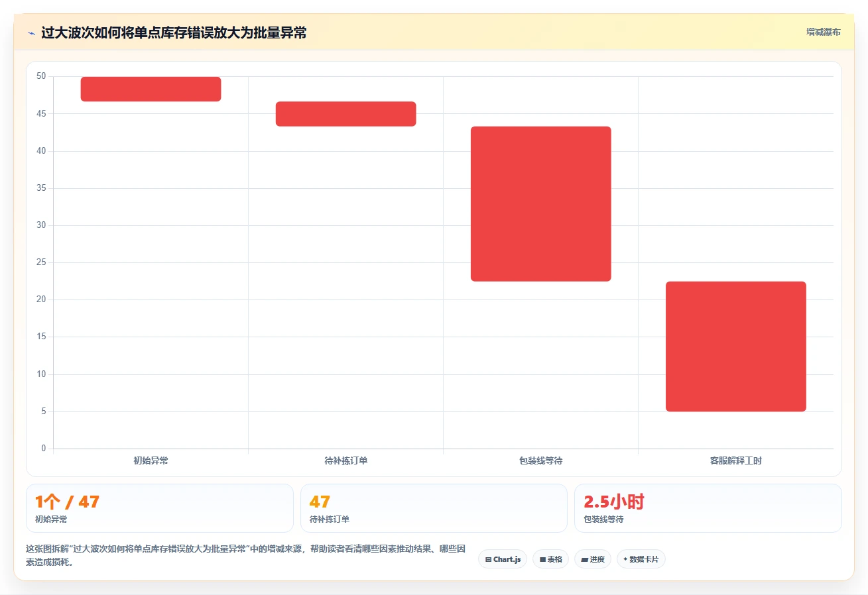Screen dimensions: 868x595
Task: Click the 包装线等待 x-axis label
Action: click(x=540, y=460)
